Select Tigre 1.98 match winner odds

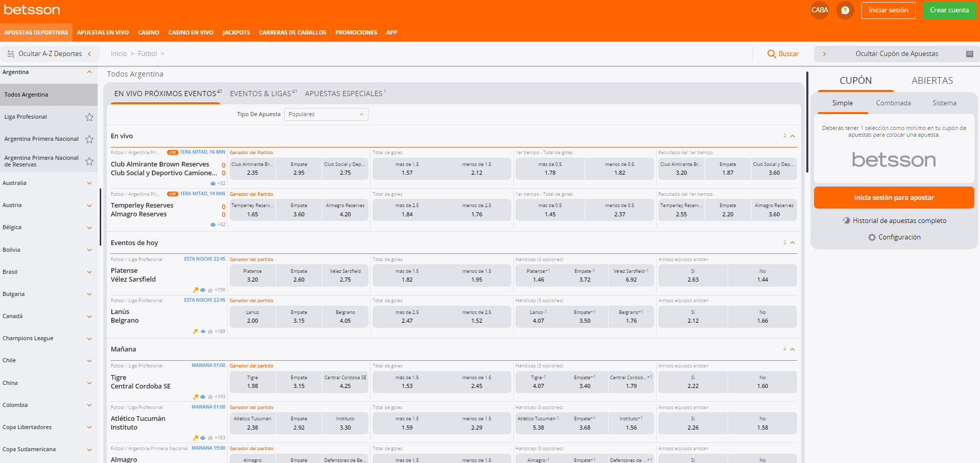tap(252, 382)
